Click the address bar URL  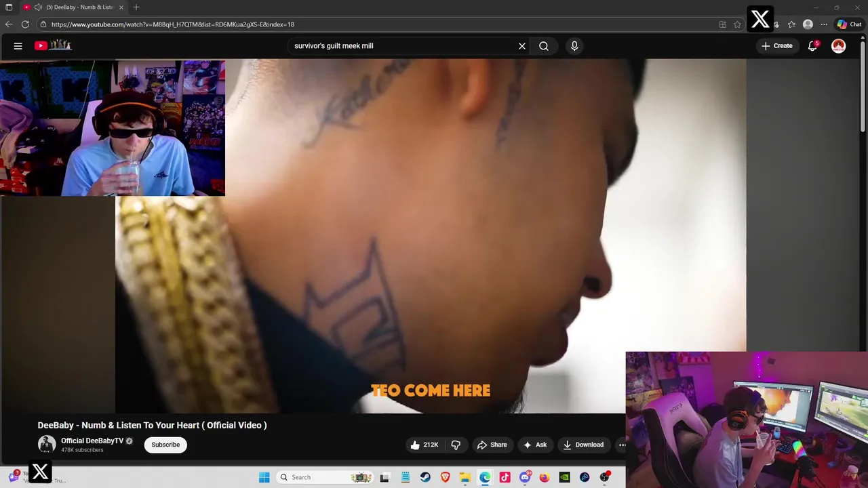172,24
